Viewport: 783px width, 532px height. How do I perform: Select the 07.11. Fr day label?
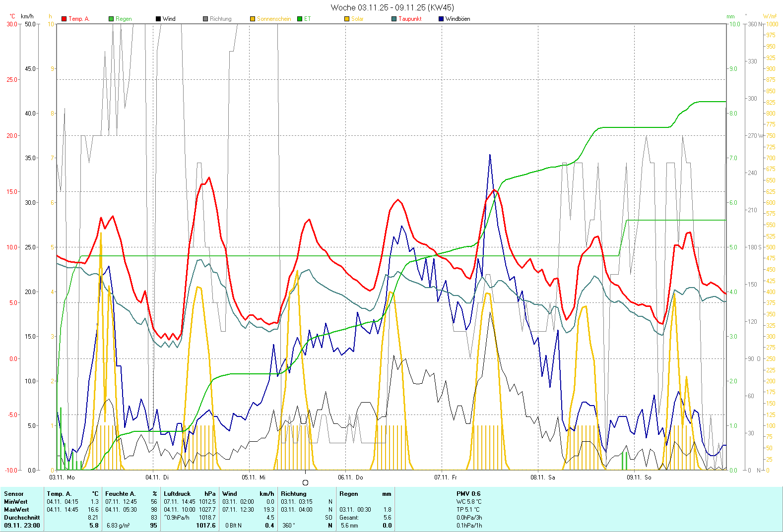coord(446,477)
